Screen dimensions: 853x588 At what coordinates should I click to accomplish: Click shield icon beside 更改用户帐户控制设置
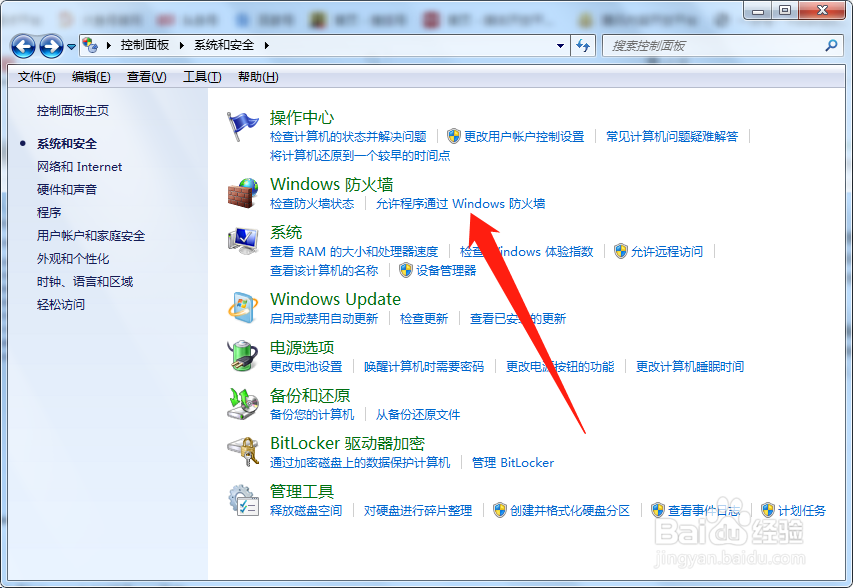tap(454, 136)
